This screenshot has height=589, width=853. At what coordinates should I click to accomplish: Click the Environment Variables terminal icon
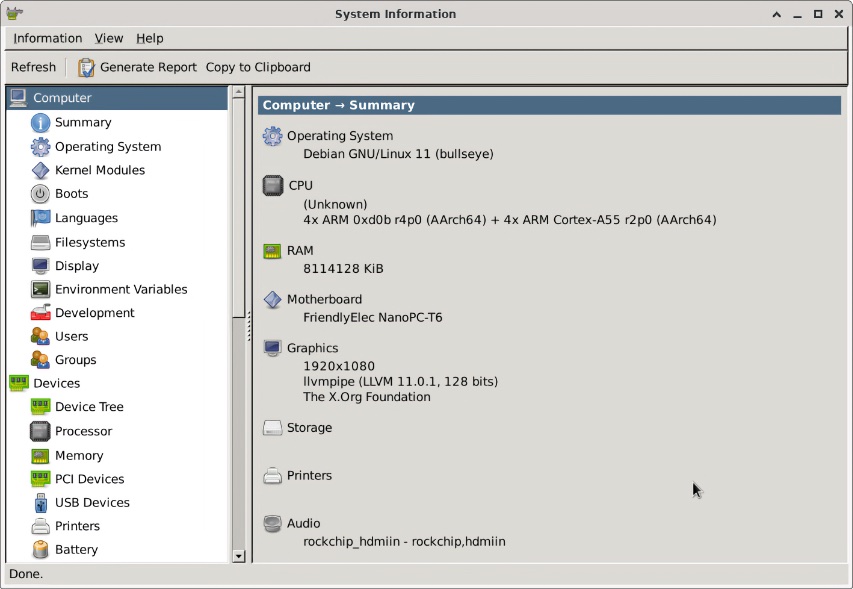[x=40, y=289]
